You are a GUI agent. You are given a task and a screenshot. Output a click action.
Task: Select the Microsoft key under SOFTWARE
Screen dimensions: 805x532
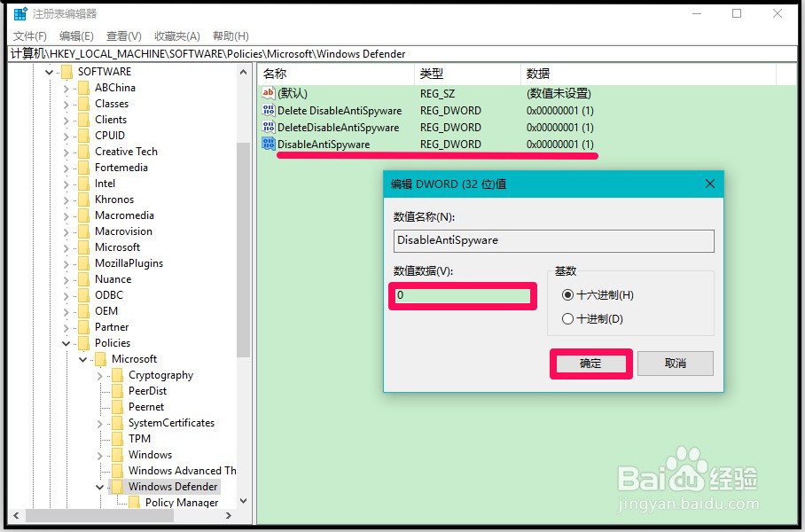tap(117, 247)
